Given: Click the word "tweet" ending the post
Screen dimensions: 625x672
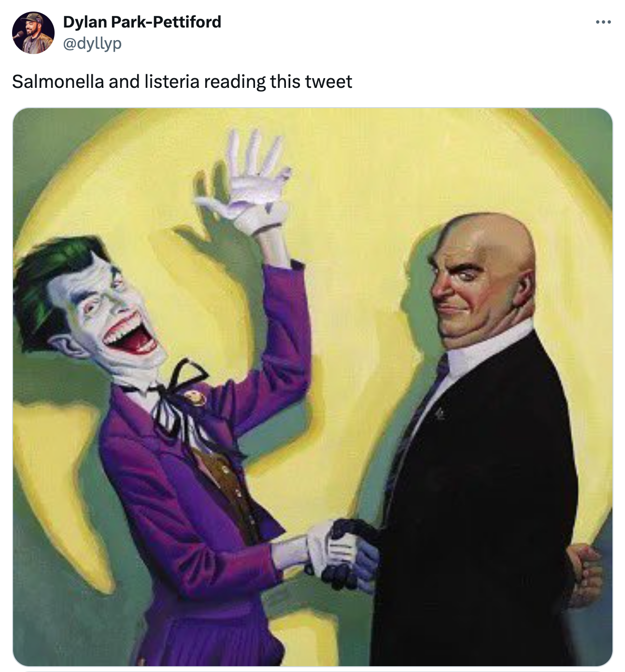Looking at the screenshot, I should coord(328,82).
